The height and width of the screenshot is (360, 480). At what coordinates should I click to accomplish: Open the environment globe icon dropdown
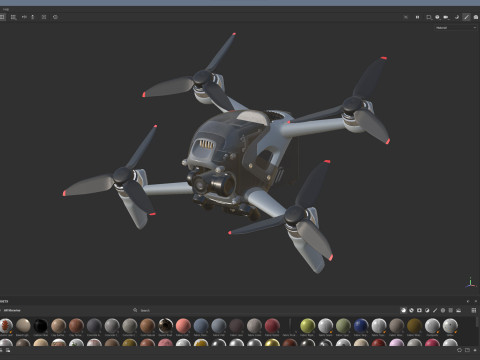point(438,17)
